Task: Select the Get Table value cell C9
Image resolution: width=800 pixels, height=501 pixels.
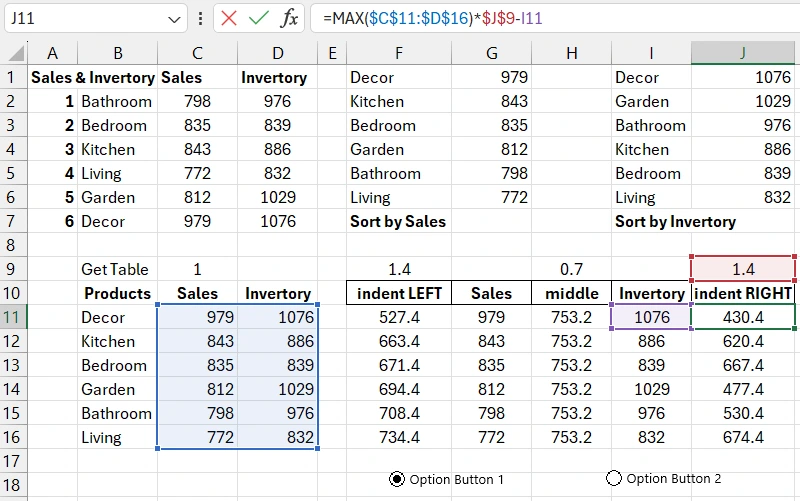Action: [x=197, y=269]
